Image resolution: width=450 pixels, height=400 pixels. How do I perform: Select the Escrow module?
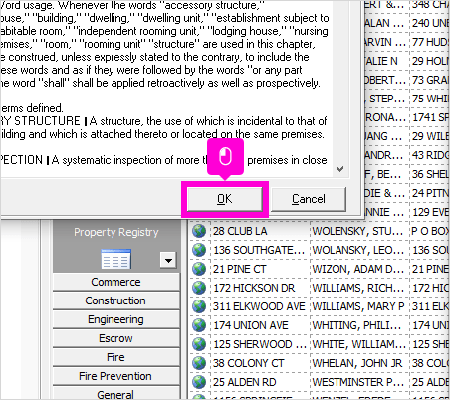116,338
